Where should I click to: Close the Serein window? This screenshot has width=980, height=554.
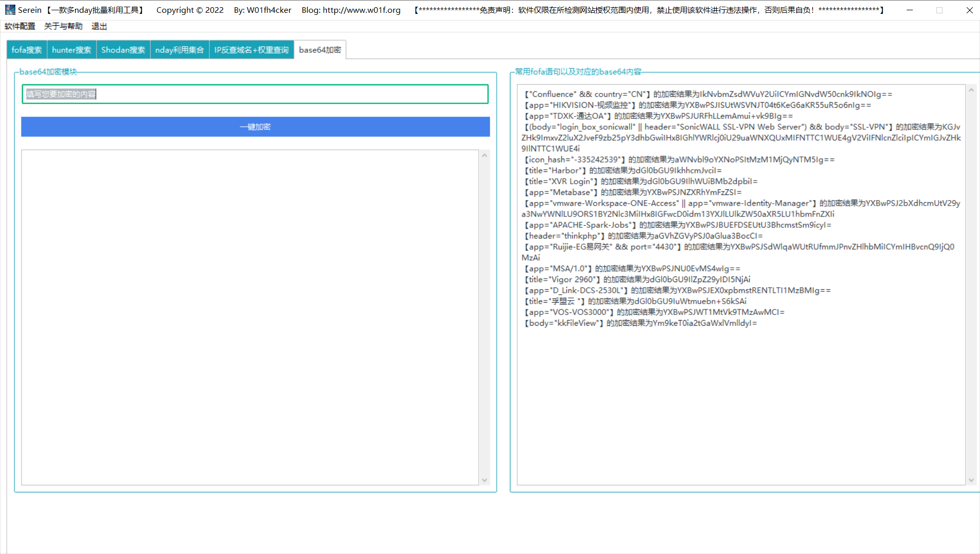969,10
